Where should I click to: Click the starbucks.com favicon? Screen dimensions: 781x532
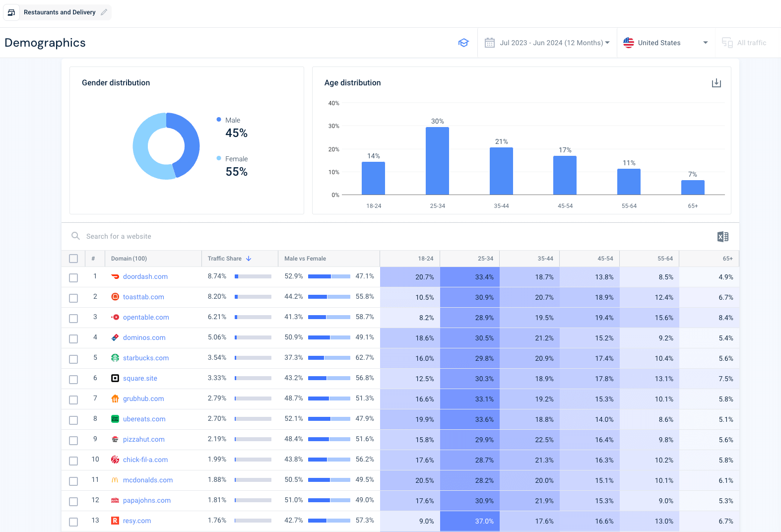115,358
